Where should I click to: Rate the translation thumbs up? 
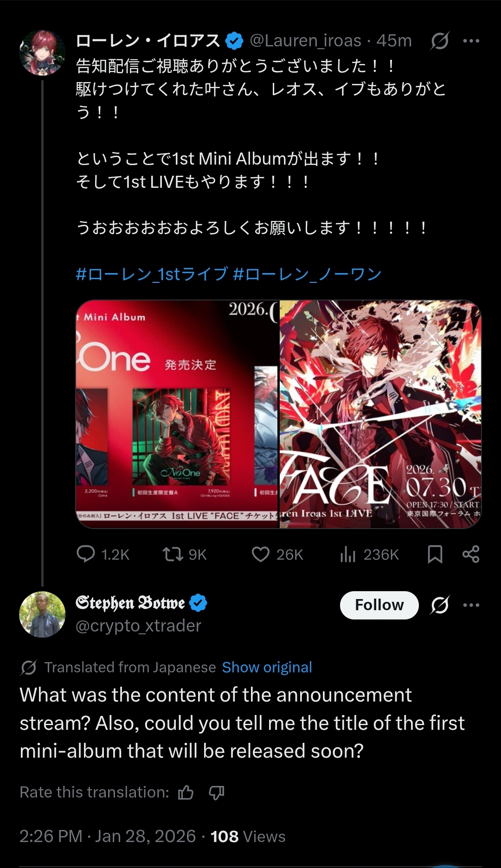(x=186, y=792)
